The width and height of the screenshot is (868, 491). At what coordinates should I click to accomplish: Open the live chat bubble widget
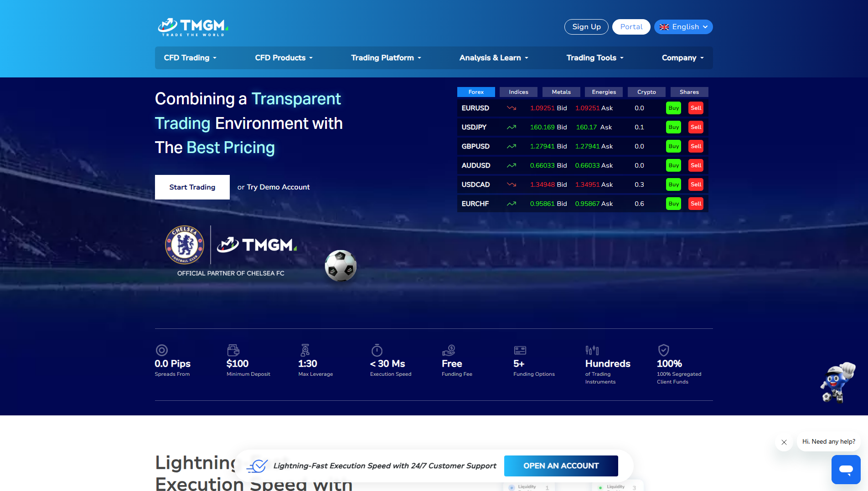(846, 470)
